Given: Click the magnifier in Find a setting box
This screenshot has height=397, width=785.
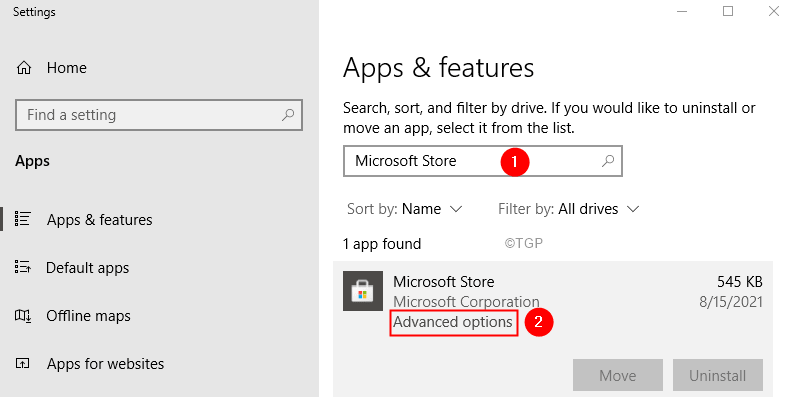Looking at the screenshot, I should tap(288, 115).
